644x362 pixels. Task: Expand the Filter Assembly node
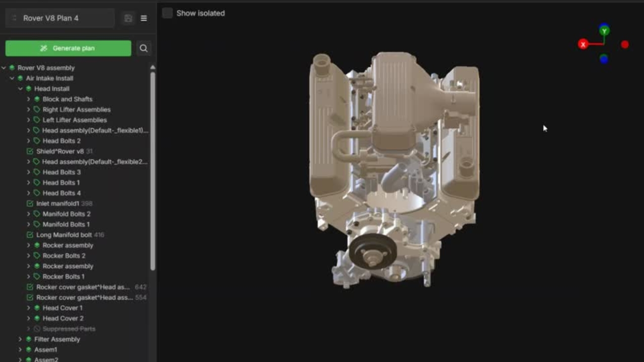coord(20,339)
